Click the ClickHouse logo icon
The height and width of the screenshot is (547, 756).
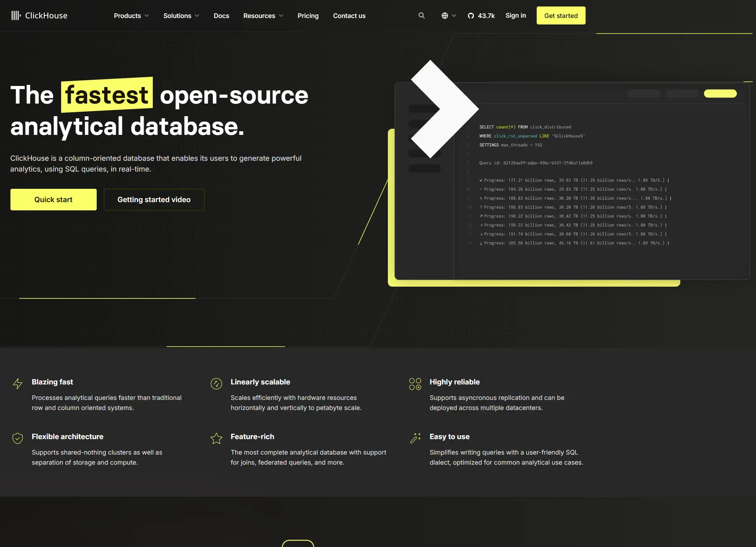[16, 15]
